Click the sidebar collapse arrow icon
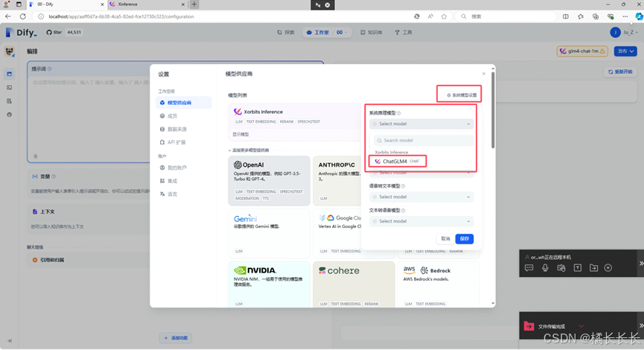Viewport: 644px width, 350px height. click(x=10, y=340)
